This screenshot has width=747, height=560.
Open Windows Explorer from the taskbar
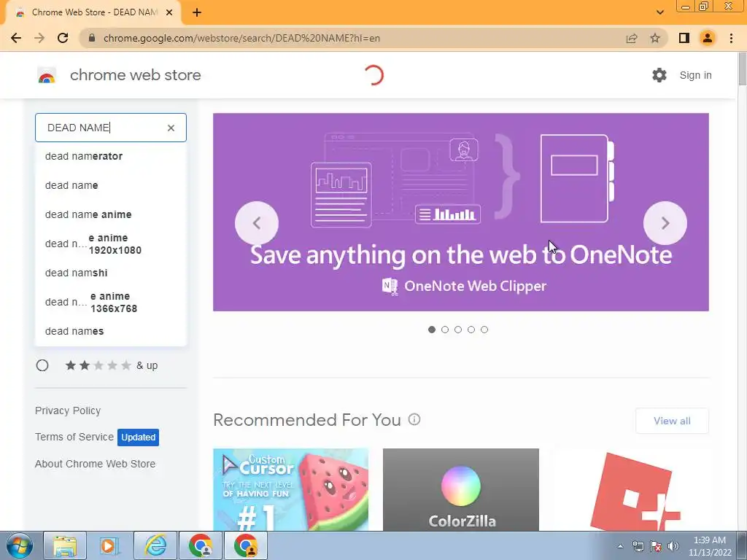[x=65, y=545]
